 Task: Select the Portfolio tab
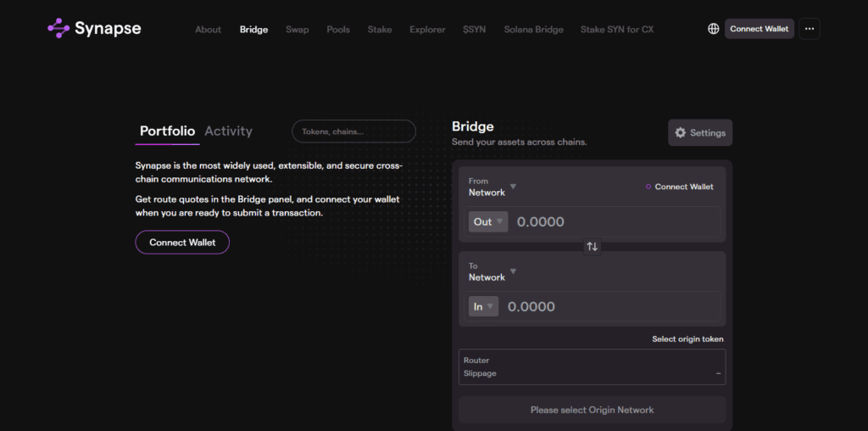coord(167,131)
